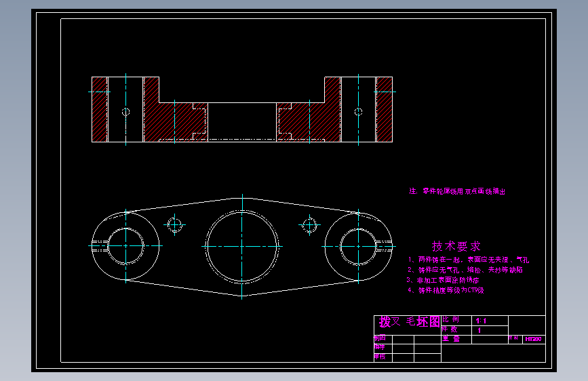
Task: Select the note beginning with 注: 零件轮廓线
Action: (x=457, y=191)
